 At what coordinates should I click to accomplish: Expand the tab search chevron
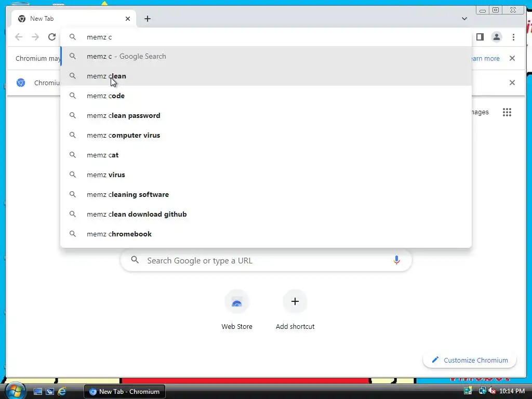pyautogui.click(x=464, y=19)
